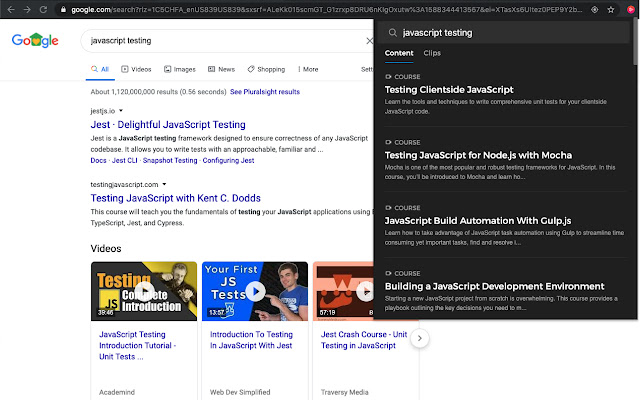Open the Pluralsight extension icon in toolbar

point(631,9)
